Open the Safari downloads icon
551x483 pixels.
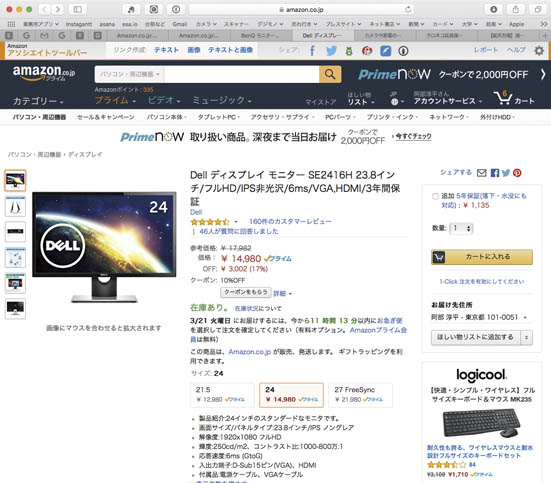click(x=493, y=9)
